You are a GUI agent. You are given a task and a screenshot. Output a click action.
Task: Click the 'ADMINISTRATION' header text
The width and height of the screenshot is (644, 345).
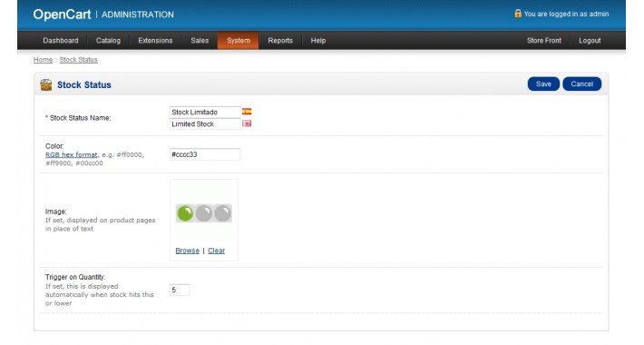(138, 15)
